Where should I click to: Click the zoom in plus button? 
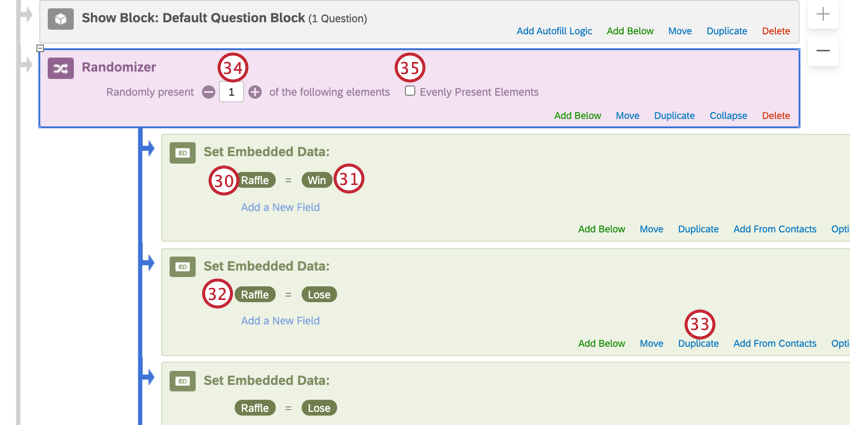point(823,14)
